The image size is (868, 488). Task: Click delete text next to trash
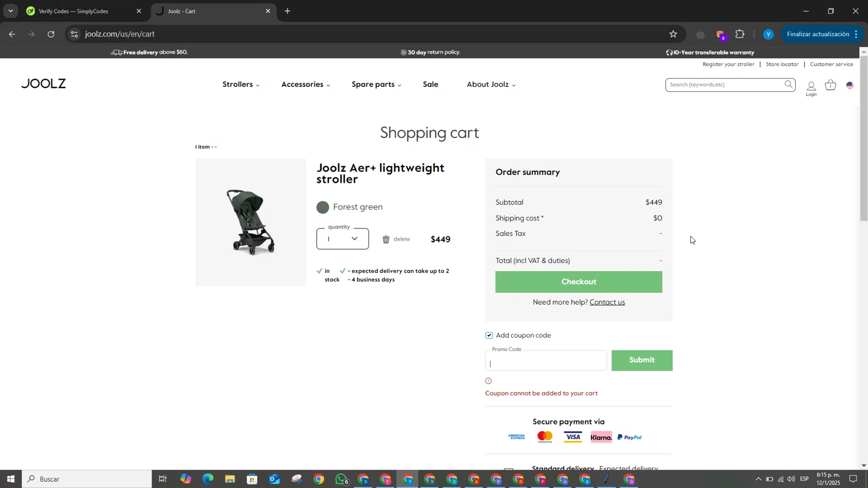point(402,239)
